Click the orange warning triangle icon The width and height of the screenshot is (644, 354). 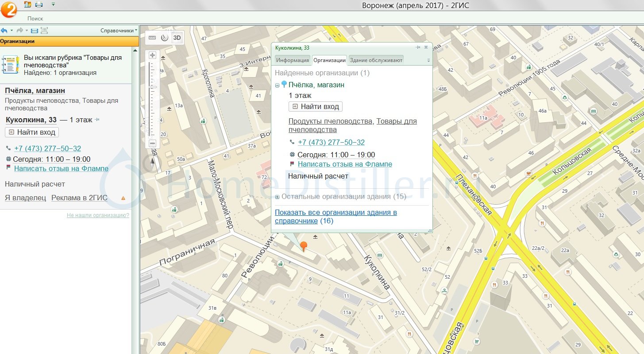123,198
